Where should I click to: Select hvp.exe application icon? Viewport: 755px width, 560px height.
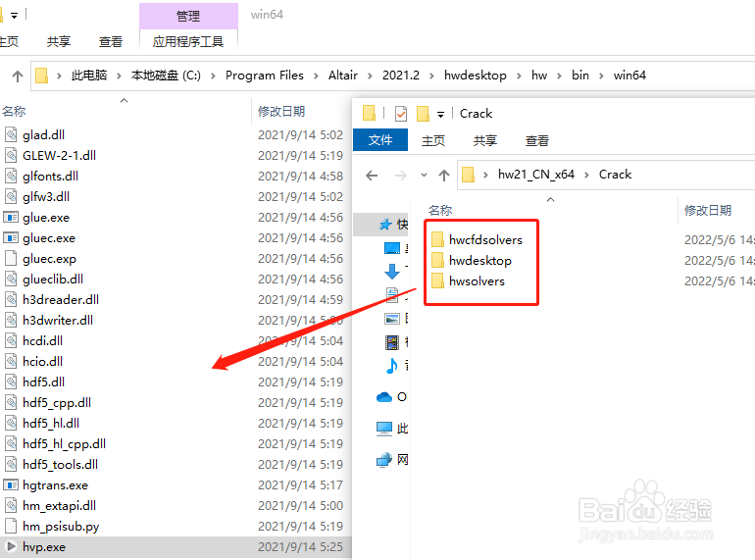coord(11,546)
